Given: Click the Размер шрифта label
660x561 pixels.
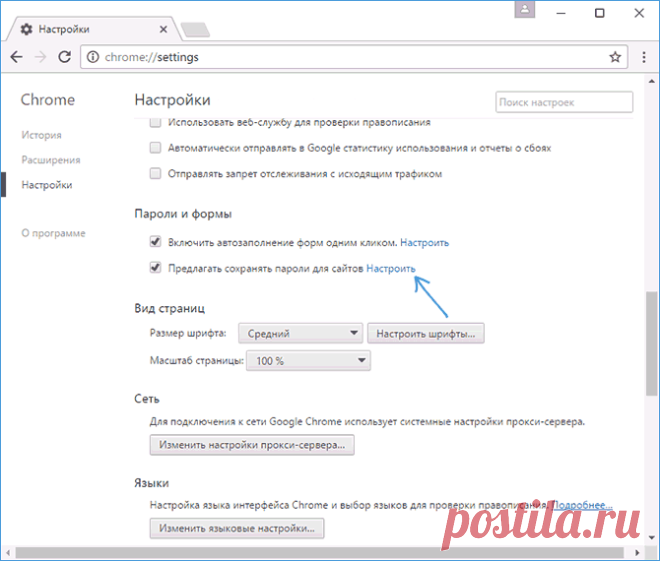Looking at the screenshot, I should 188,333.
